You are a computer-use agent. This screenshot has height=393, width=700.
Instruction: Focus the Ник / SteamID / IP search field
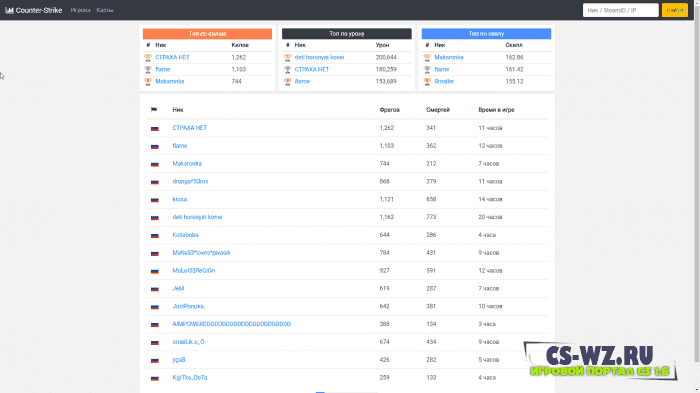[621, 10]
